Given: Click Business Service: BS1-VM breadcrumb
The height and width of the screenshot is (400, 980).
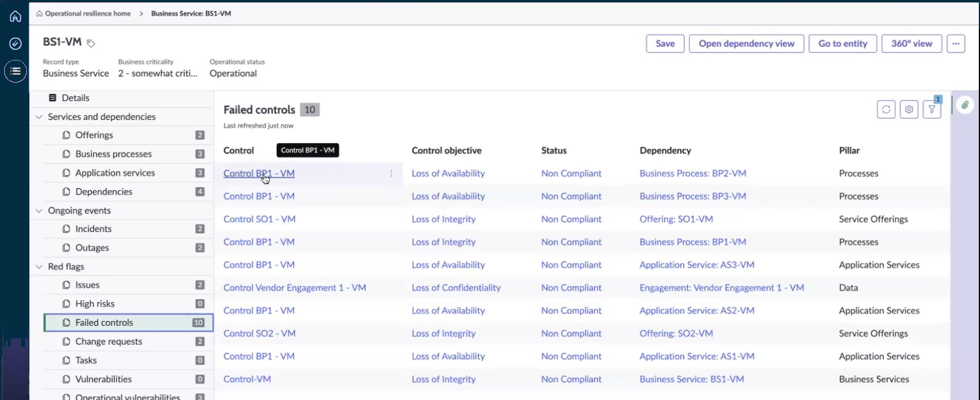Looking at the screenshot, I should point(191,13).
